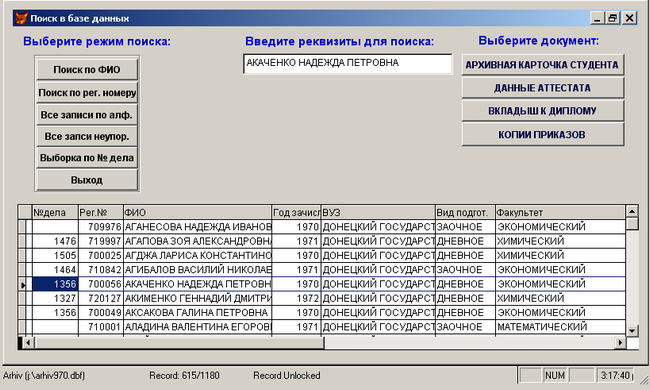Click the ФИО column header
This screenshot has height=390, width=650.
tap(198, 213)
